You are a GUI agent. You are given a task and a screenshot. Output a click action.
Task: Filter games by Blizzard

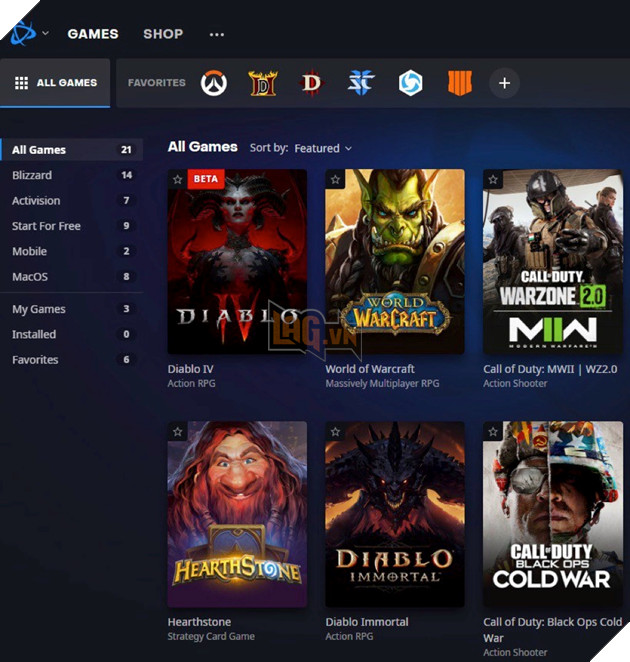tap(72, 175)
